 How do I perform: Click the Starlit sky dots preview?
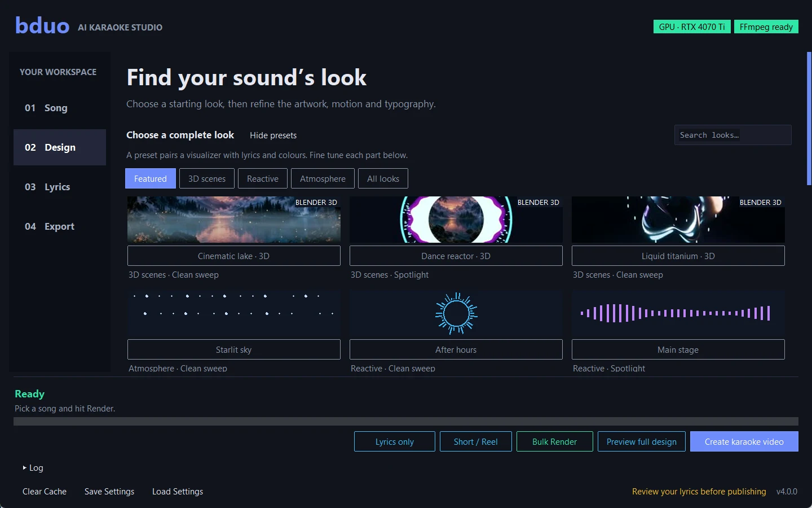(x=234, y=313)
